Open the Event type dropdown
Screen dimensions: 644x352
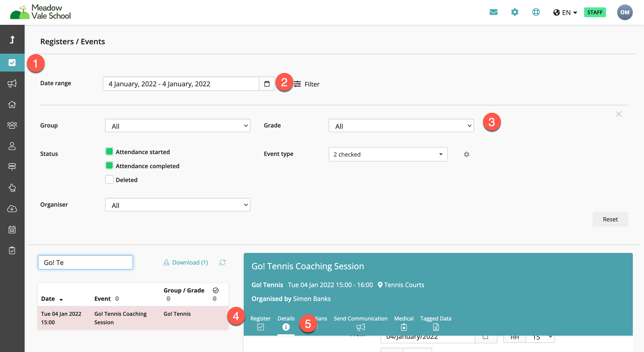388,155
